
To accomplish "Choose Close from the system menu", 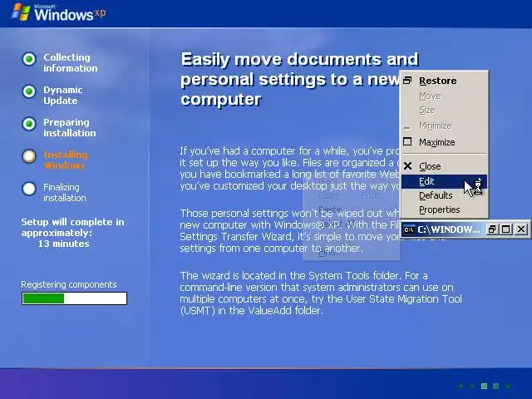I will tap(445, 166).
